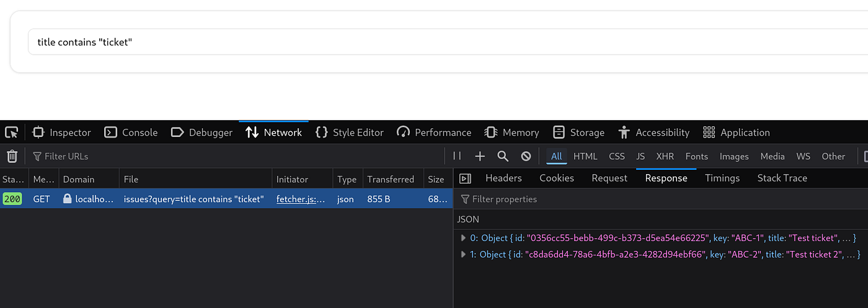Image resolution: width=868 pixels, height=308 pixels.
Task: Open the Stack Trace tab
Action: coord(782,178)
